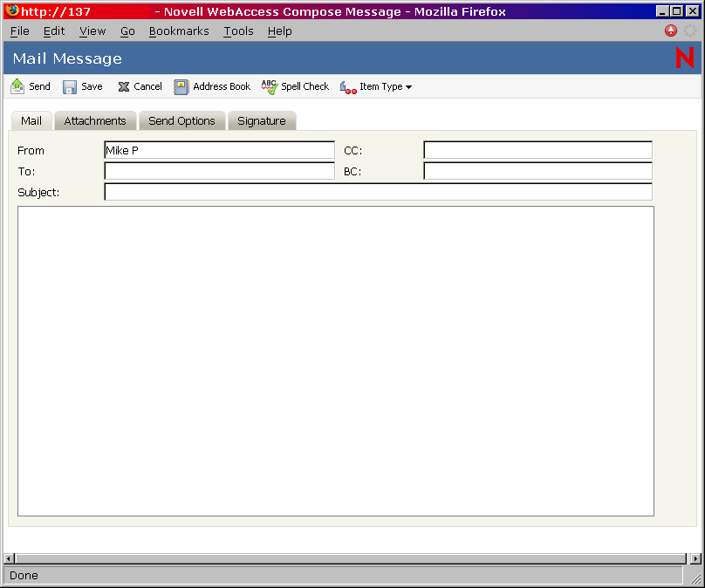Open the Help menu

coord(280,31)
